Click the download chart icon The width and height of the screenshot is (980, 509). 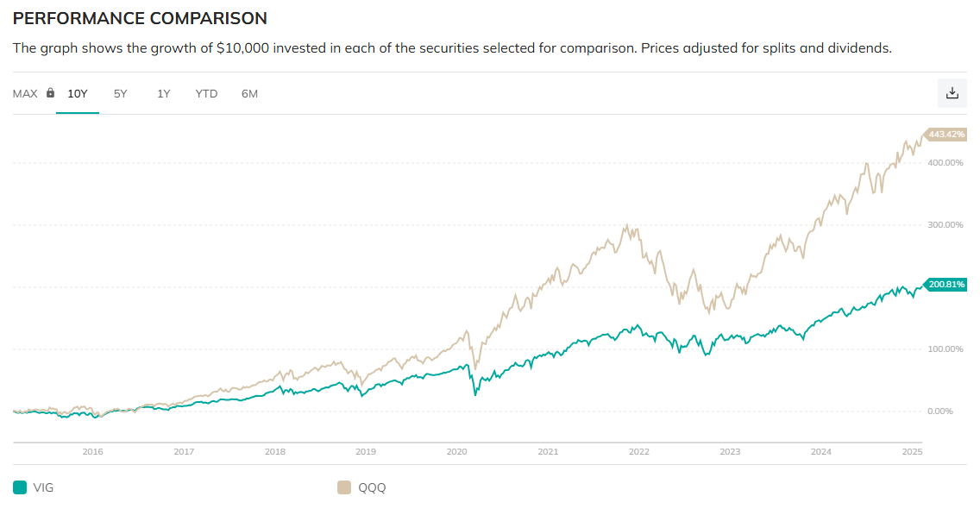point(952,93)
